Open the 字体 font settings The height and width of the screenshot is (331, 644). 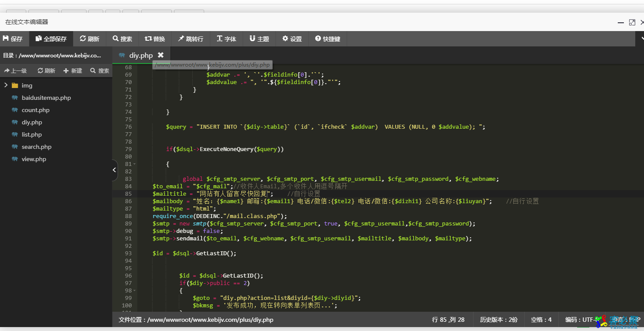click(x=226, y=39)
